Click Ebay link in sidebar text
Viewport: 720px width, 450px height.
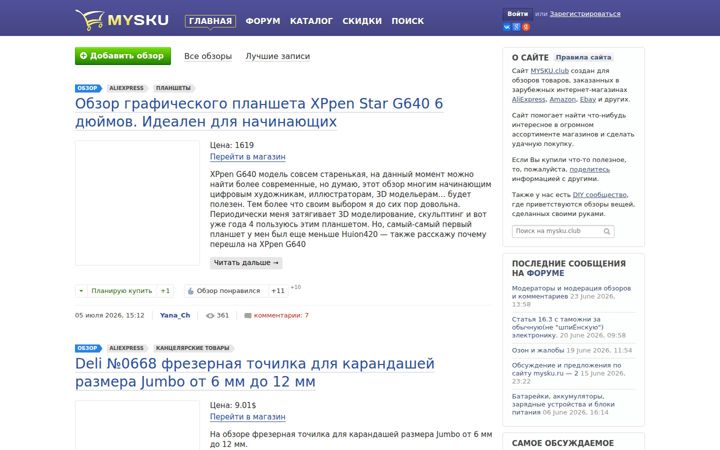tap(588, 99)
